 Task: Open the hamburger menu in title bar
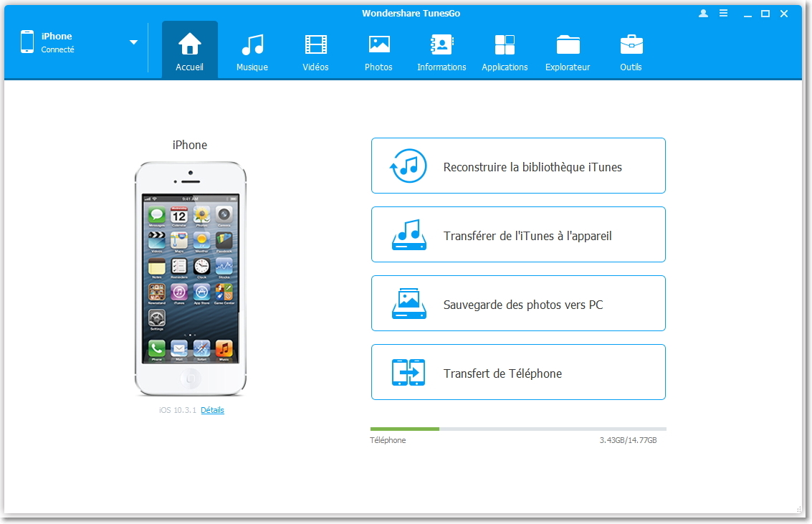[x=724, y=14]
